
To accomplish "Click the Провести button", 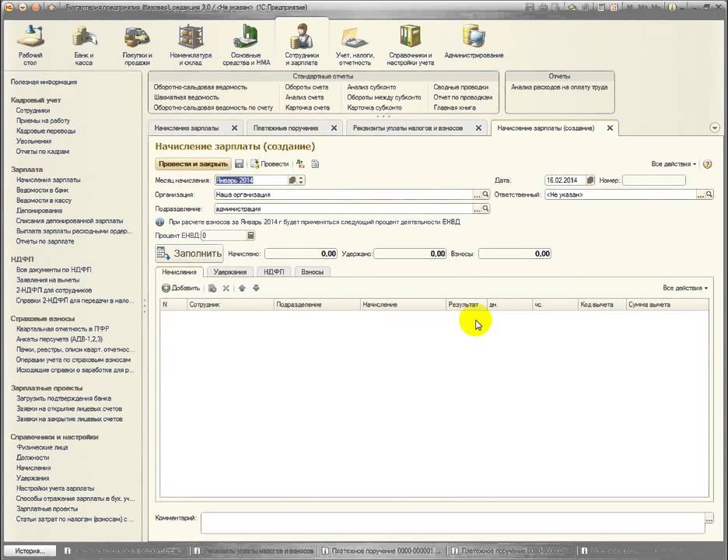I will coord(270,164).
